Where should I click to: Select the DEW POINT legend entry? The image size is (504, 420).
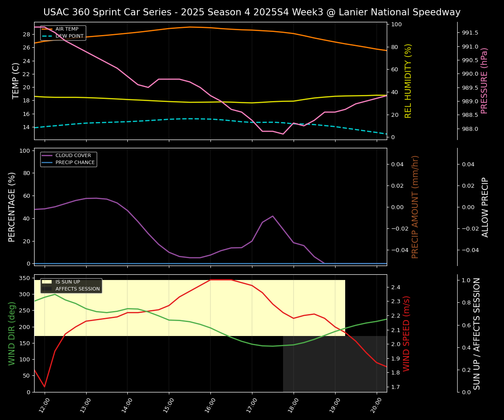point(69,36)
